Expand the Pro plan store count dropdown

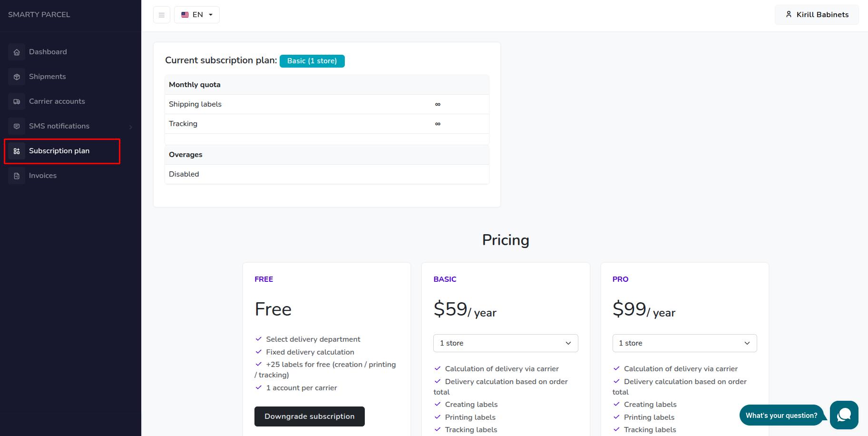pyautogui.click(x=684, y=343)
